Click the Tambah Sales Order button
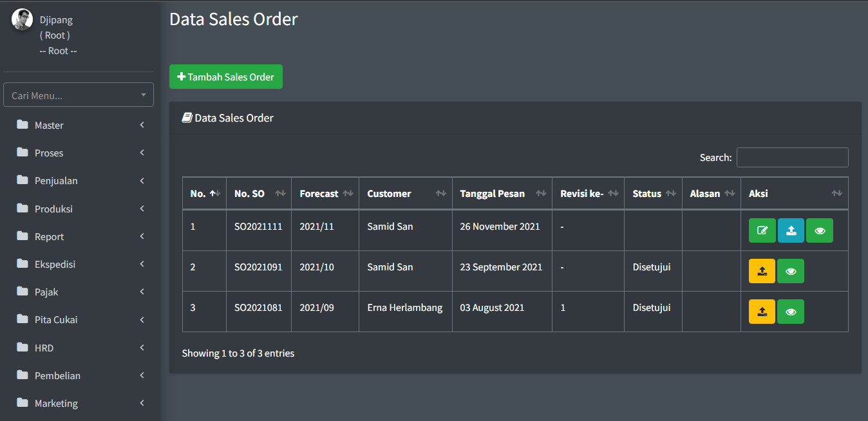Screen dimensions: 868x421 [x=226, y=77]
